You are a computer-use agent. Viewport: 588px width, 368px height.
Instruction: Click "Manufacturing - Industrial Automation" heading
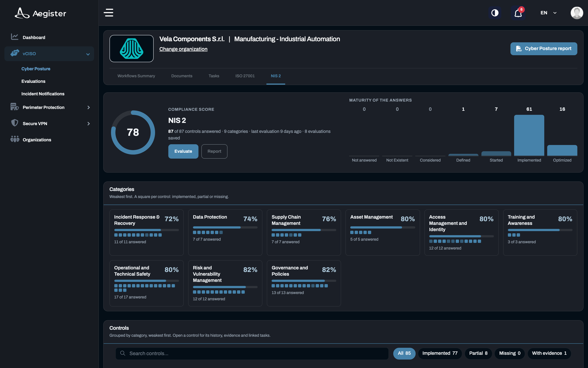(287, 39)
